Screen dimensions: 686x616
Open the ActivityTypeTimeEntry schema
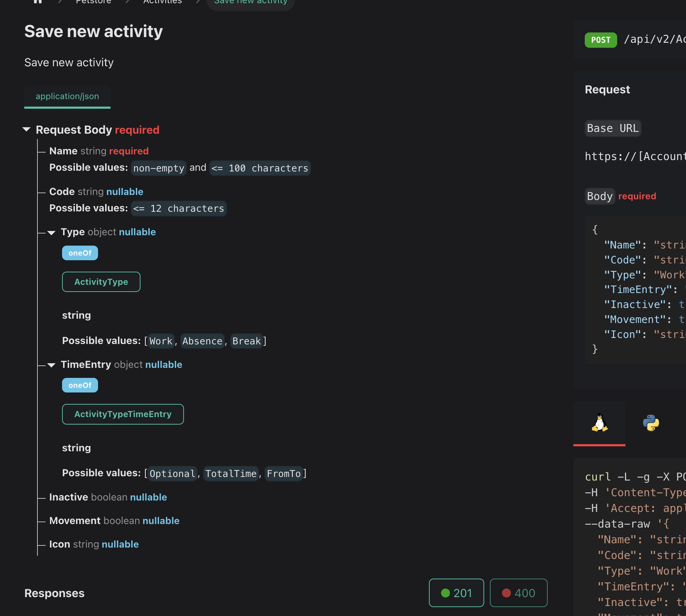(123, 414)
